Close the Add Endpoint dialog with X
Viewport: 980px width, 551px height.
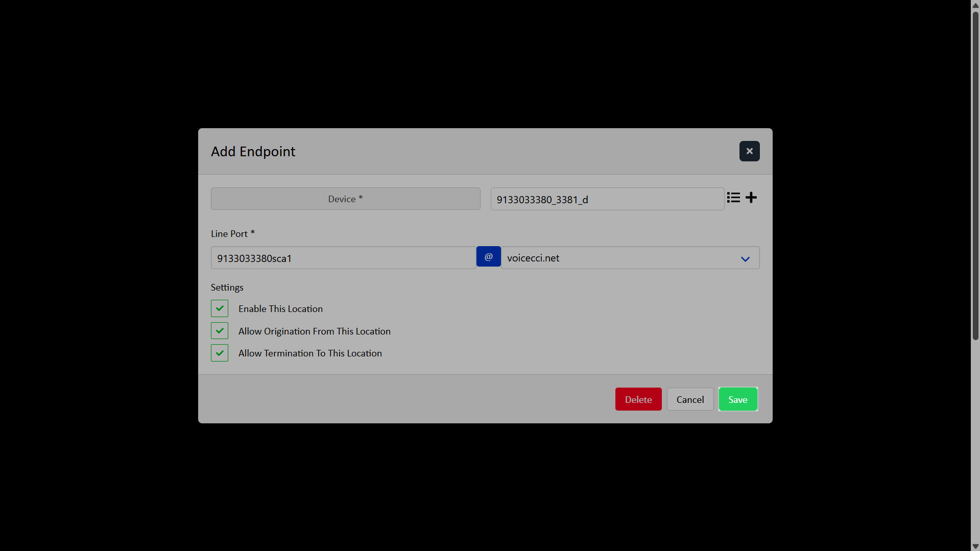coord(749,151)
